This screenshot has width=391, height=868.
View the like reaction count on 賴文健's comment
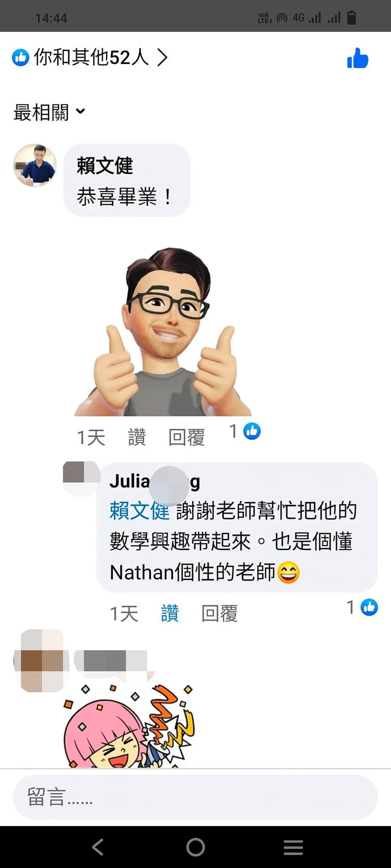pyautogui.click(x=245, y=431)
